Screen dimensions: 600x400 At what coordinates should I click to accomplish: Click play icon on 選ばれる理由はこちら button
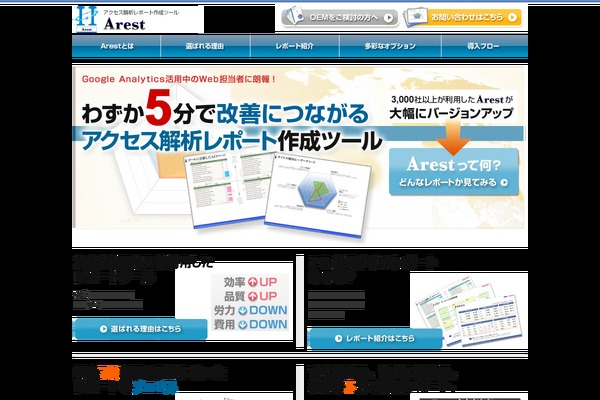(103, 329)
